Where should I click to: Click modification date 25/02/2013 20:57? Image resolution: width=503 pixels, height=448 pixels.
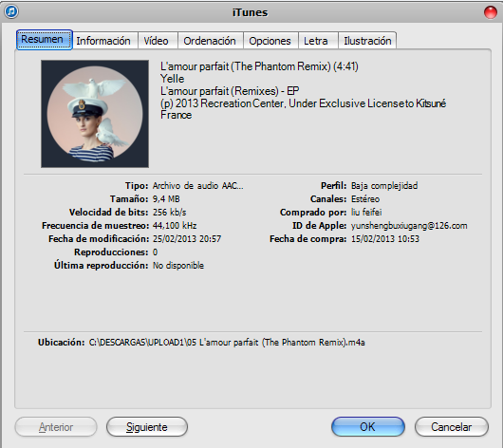[187, 239]
